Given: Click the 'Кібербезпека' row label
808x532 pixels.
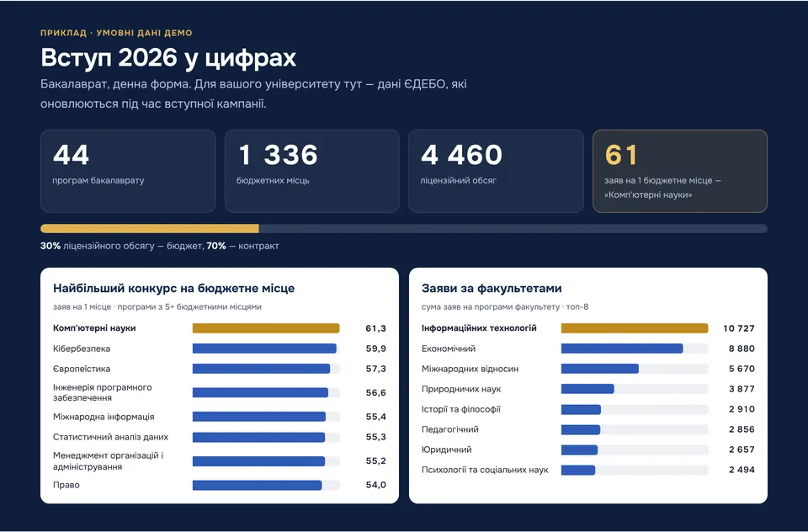Looking at the screenshot, I should 82,348.
